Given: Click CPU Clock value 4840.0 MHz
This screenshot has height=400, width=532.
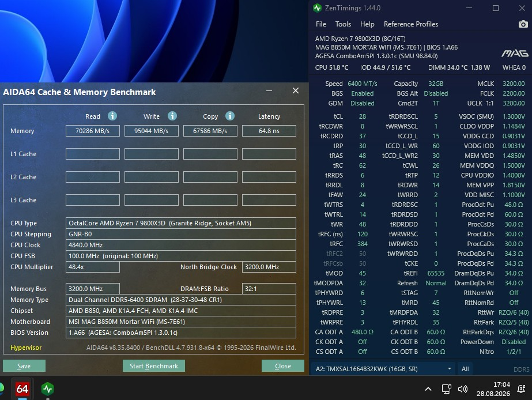Looking at the screenshot, I should click(x=181, y=245).
